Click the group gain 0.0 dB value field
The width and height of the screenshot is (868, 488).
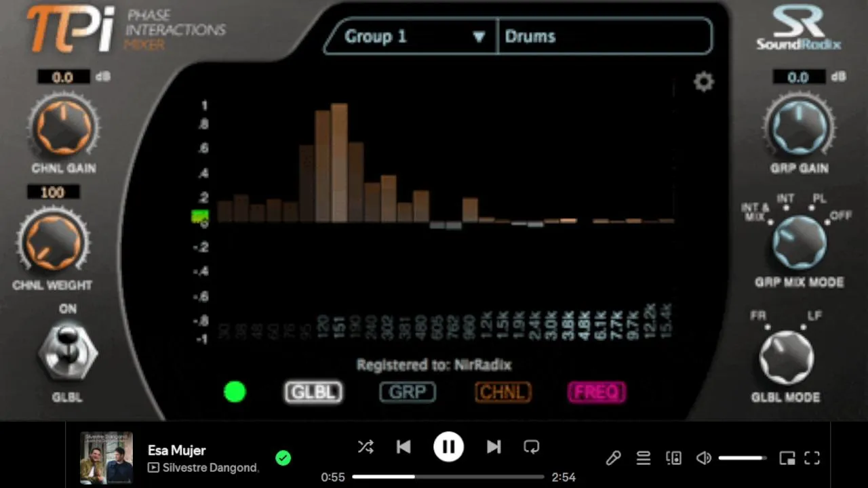[x=797, y=77]
